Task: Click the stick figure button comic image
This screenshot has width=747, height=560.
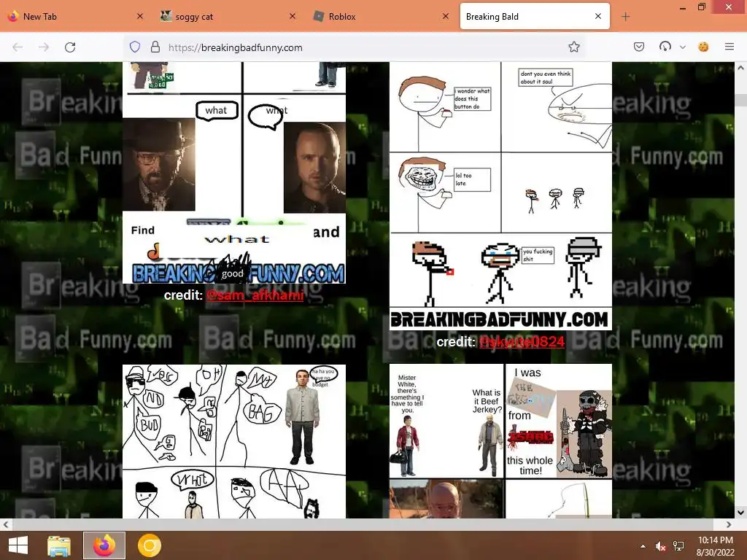Action: coord(500,195)
